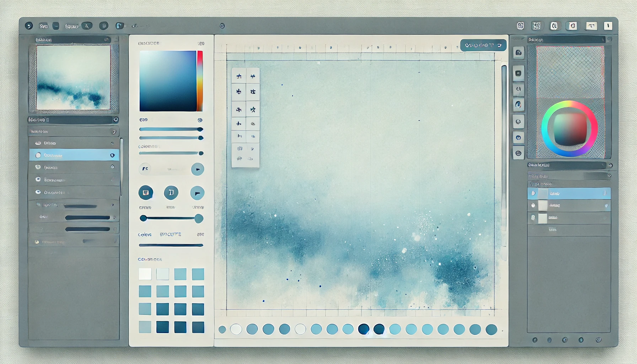Toggle the highlighted blend mode entry's eye icon
Viewport: 637px width, 364px height.
click(x=113, y=155)
